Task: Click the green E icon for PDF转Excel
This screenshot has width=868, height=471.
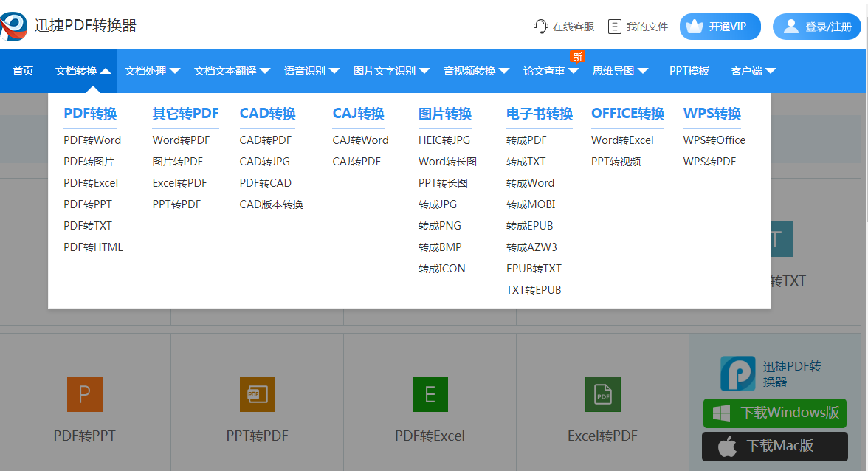Action: click(x=430, y=394)
